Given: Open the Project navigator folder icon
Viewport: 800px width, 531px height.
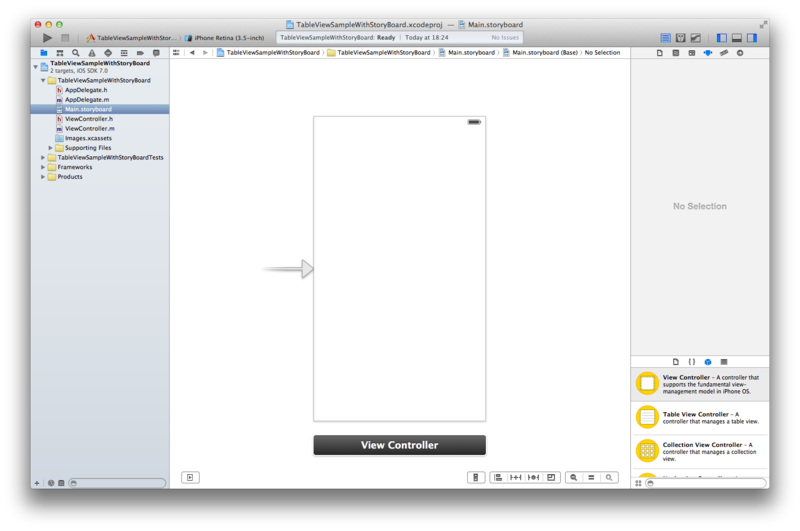Looking at the screenshot, I should [x=44, y=53].
